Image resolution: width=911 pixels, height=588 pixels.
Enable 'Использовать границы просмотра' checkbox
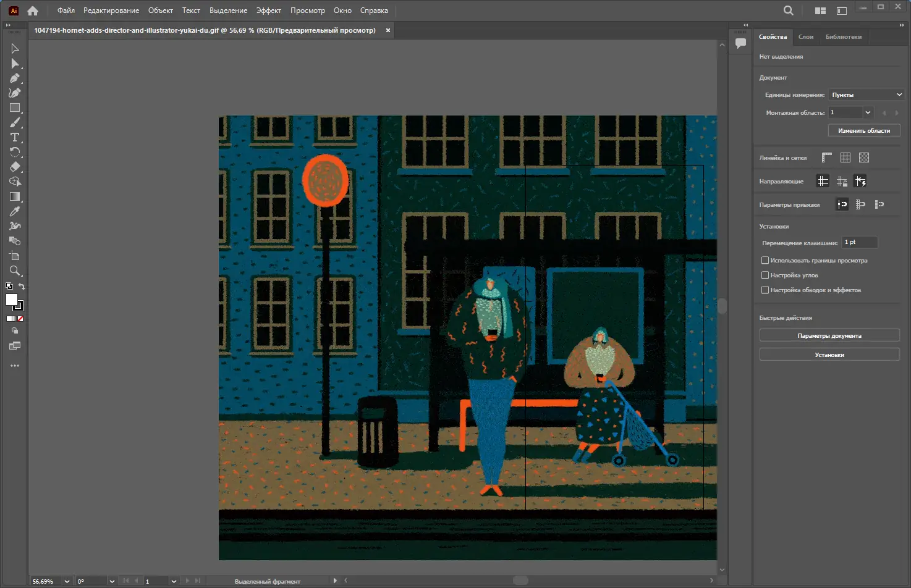765,261
